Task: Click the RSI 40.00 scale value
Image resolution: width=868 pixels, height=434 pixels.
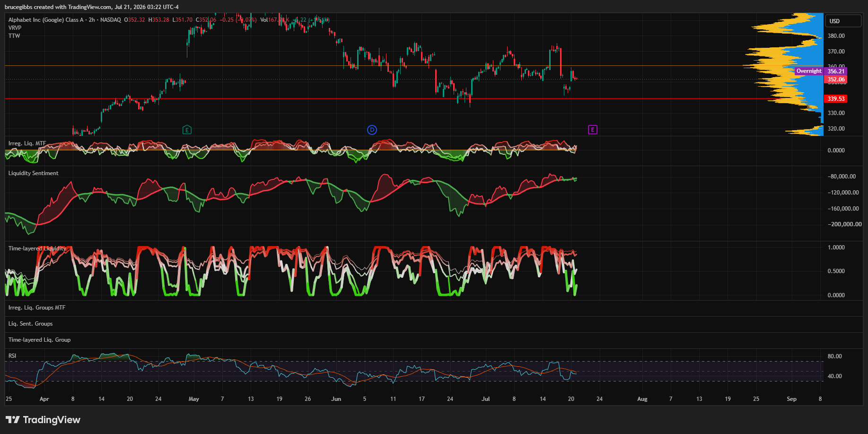Action: (x=835, y=376)
